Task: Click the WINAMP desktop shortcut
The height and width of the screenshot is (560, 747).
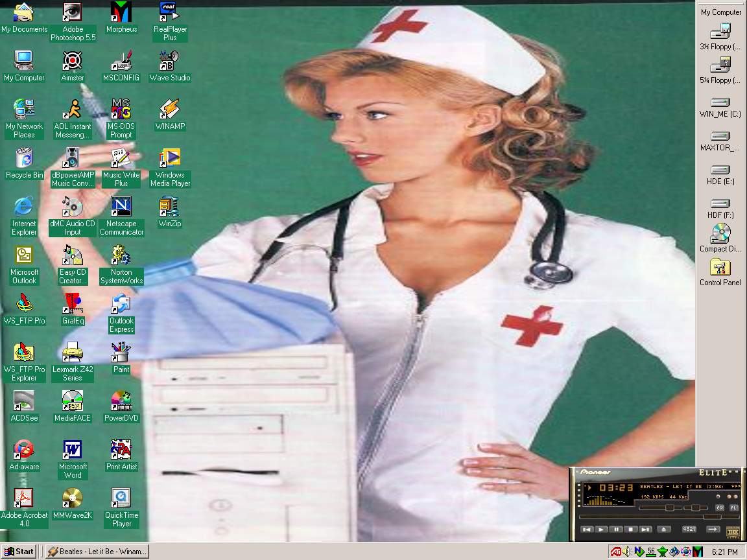Action: [170, 115]
